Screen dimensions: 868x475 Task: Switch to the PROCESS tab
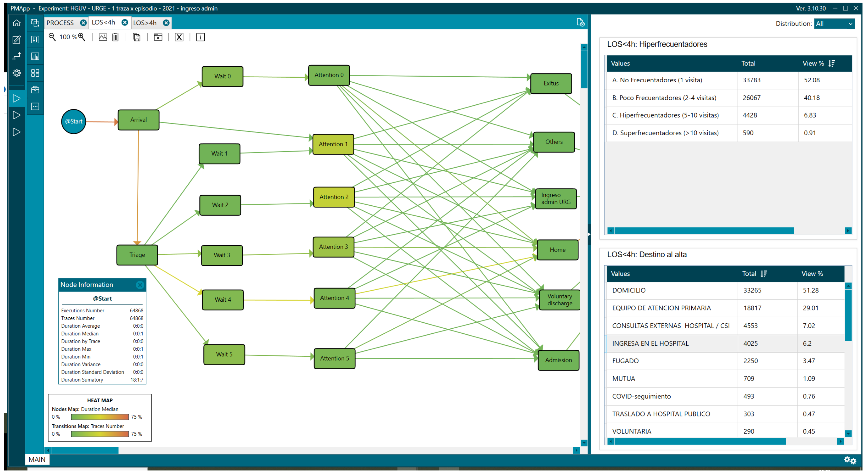tap(60, 23)
